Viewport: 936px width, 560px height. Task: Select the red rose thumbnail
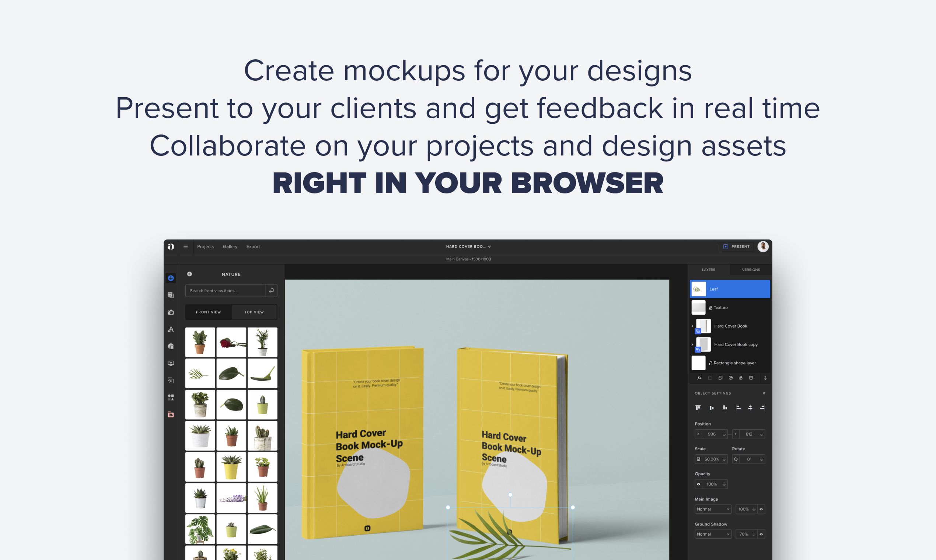pyautogui.click(x=231, y=342)
